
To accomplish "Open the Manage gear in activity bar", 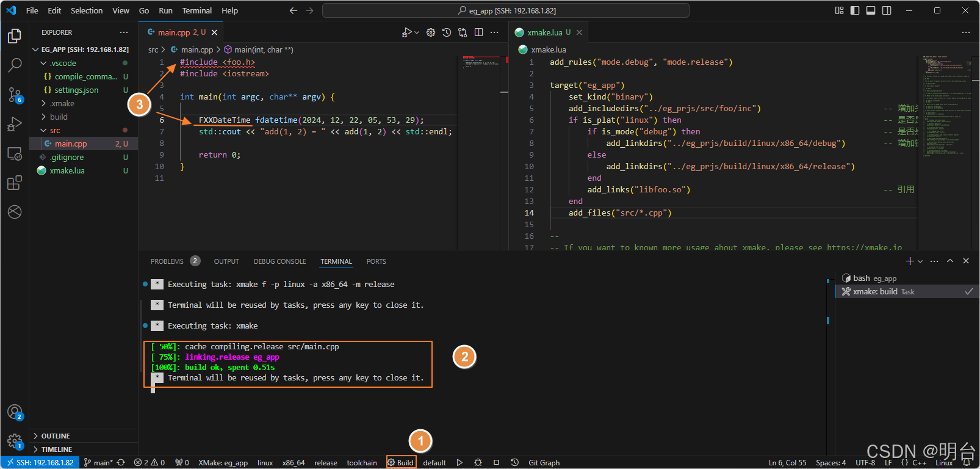I will [15, 441].
